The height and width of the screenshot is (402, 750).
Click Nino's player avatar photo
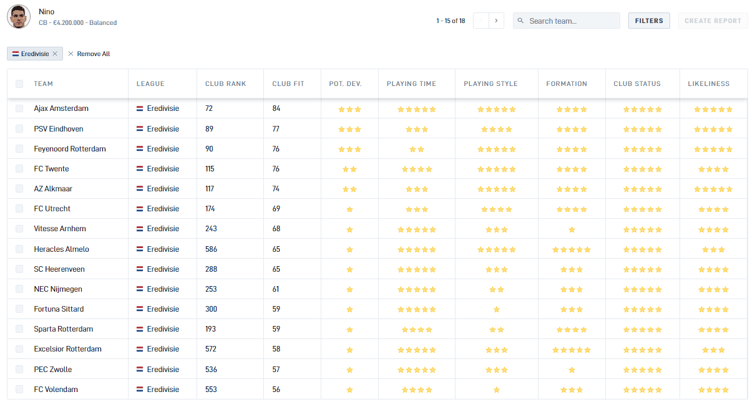click(x=19, y=17)
